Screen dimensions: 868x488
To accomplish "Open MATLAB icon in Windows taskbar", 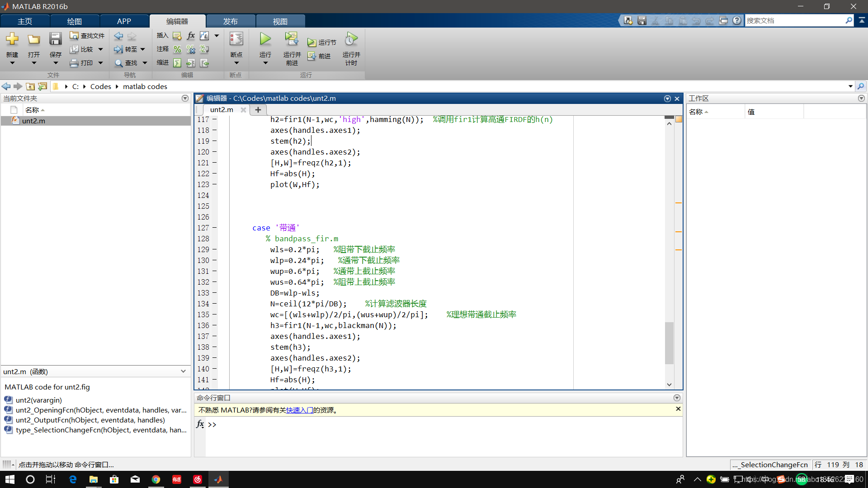I will pos(218,479).
